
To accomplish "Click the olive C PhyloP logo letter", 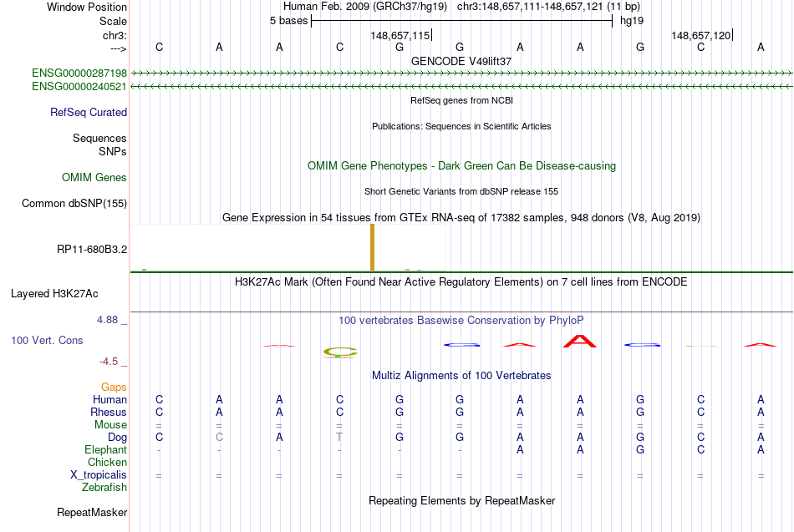I will pyautogui.click(x=340, y=352).
